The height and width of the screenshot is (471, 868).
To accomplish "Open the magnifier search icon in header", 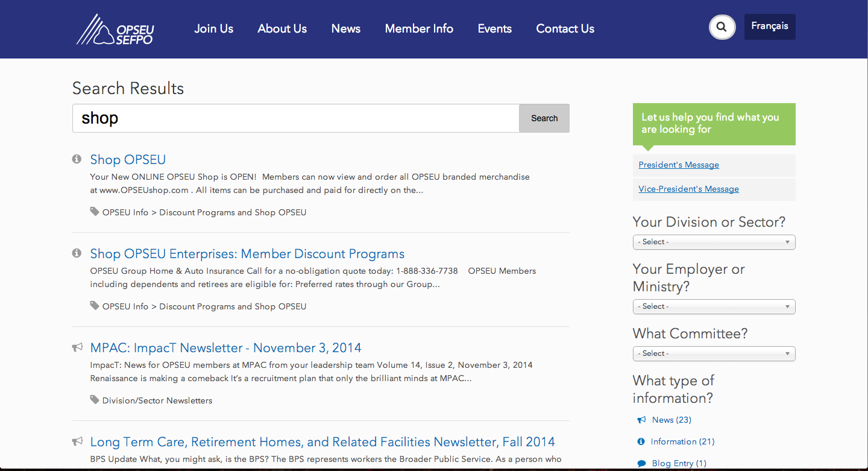I will [x=722, y=27].
